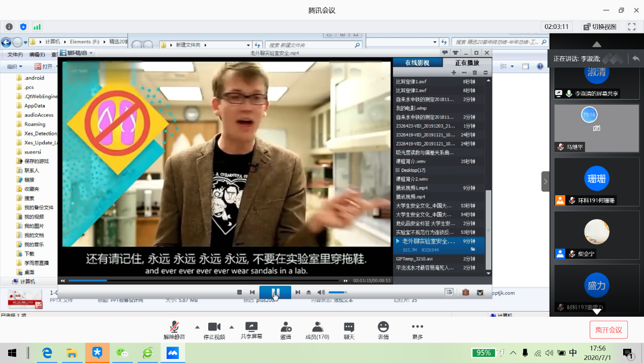Screen dimensions: 644x363
Task: Open WeChat from the Windows taskbar
Action: (x=122, y=352)
